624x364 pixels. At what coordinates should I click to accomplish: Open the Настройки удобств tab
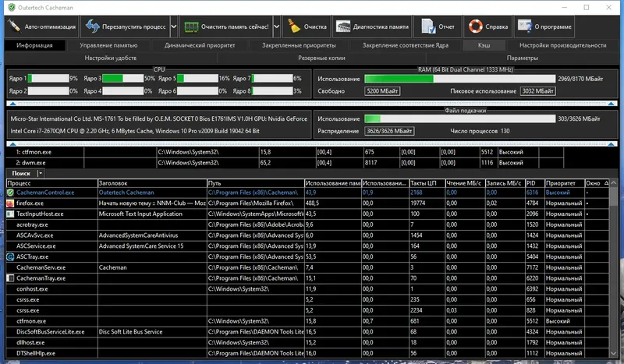click(111, 58)
